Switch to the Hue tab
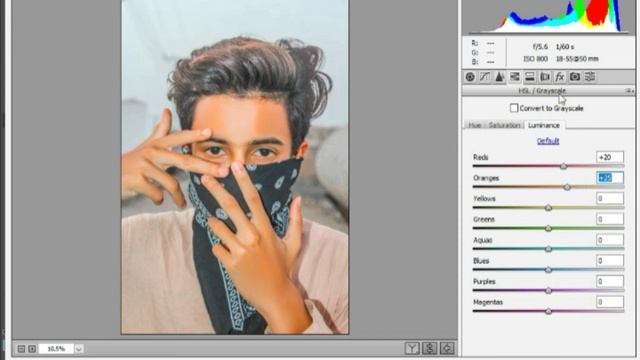This screenshot has width=640, height=360. coord(474,125)
